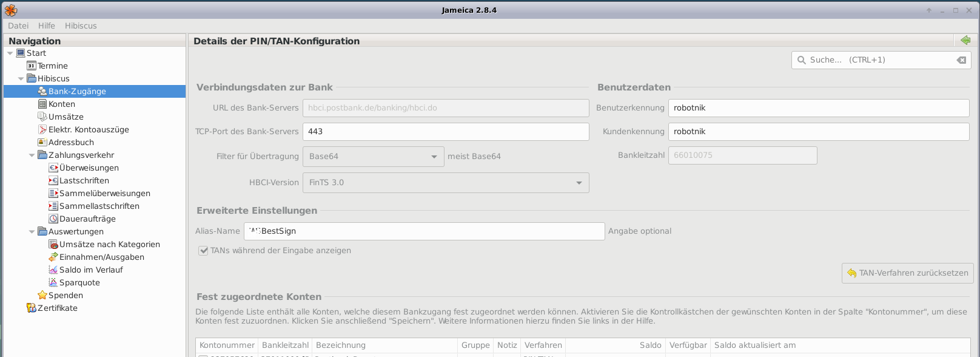Open the Zertifikate icon

tap(32, 308)
